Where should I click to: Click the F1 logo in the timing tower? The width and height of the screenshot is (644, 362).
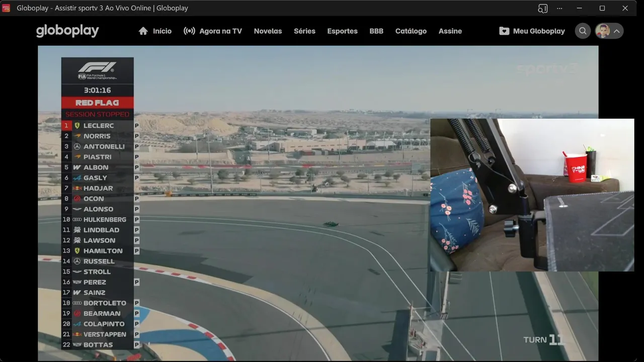(x=97, y=70)
